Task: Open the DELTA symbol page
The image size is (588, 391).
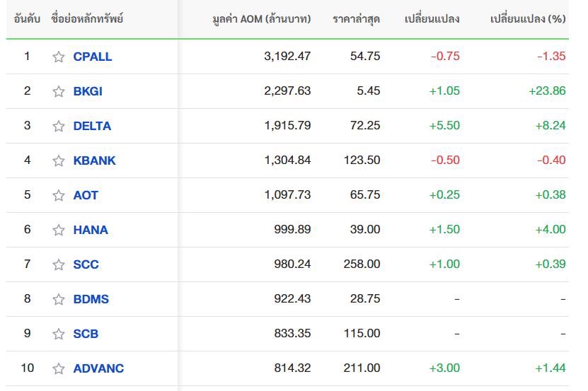Action: (92, 126)
